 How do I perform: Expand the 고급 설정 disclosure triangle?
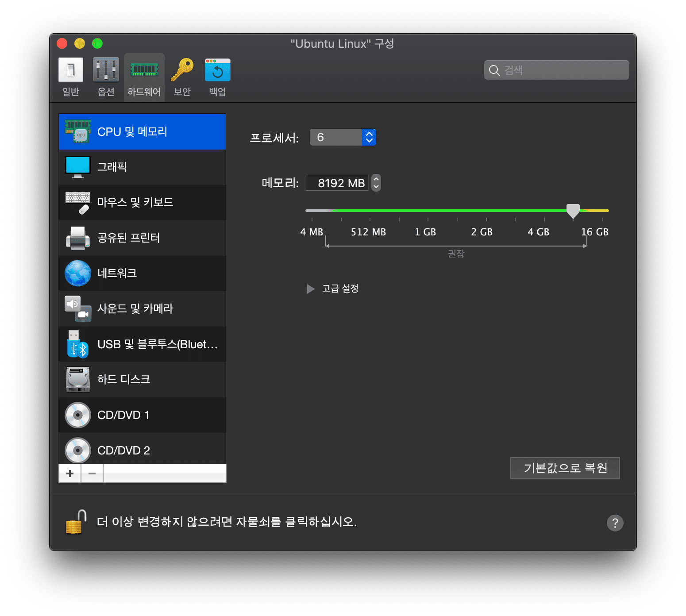pos(311,289)
